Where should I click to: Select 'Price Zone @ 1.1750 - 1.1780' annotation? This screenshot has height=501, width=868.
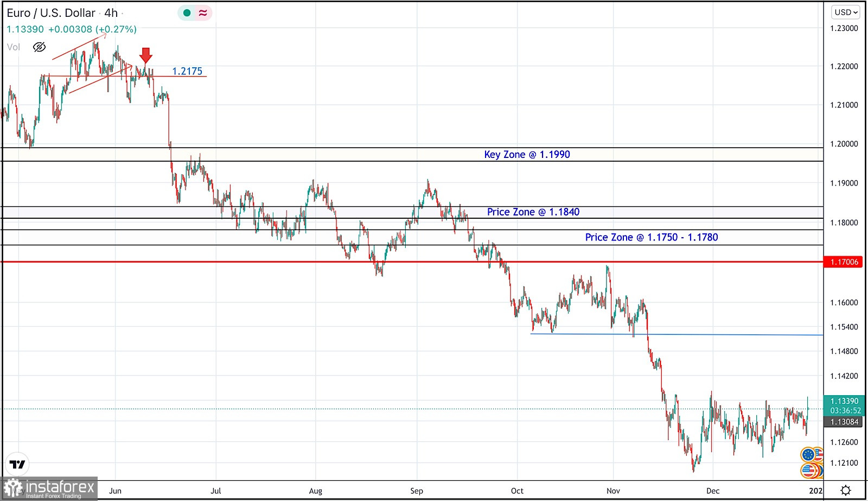[x=652, y=237]
